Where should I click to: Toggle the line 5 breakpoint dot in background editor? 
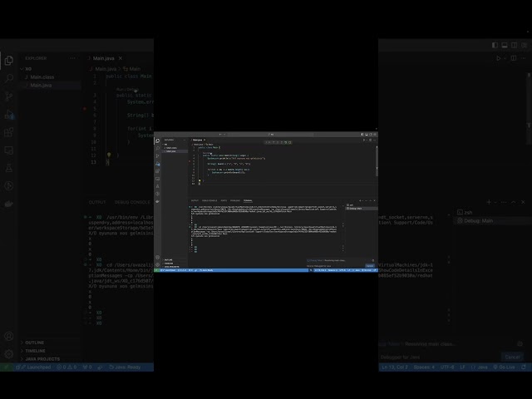coord(85,109)
